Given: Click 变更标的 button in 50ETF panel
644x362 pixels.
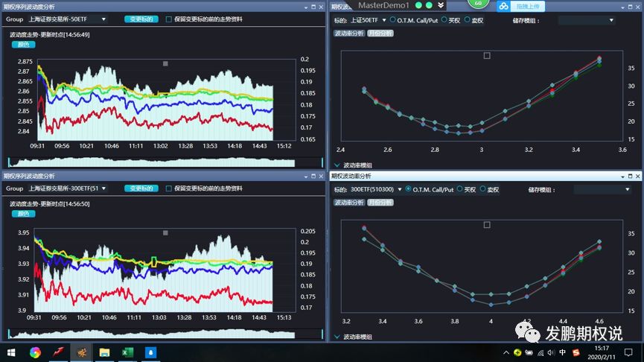Looking at the screenshot, I should click(141, 19).
